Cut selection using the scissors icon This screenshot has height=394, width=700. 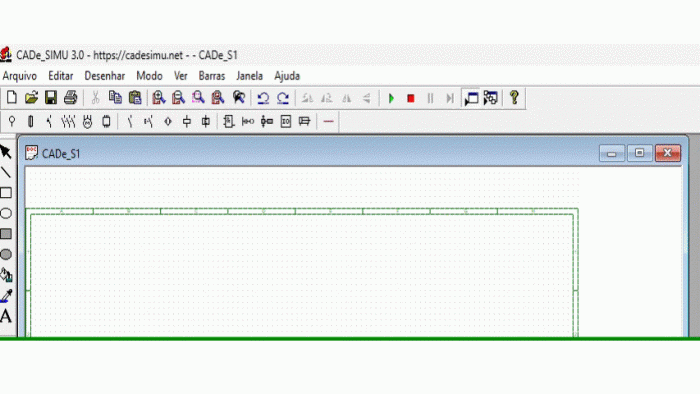95,98
